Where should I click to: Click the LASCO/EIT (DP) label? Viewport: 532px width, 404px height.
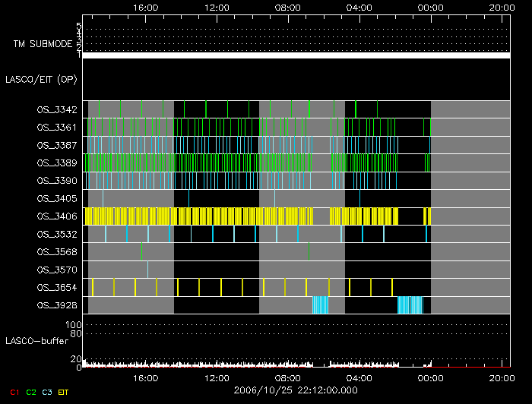tap(40, 79)
